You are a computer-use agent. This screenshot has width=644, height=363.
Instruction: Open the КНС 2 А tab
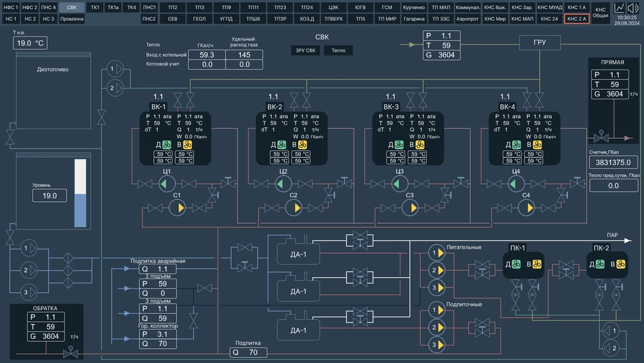point(576,19)
